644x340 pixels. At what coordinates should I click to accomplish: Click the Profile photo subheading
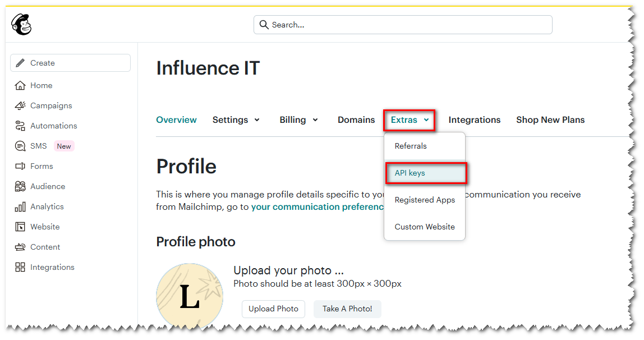196,242
